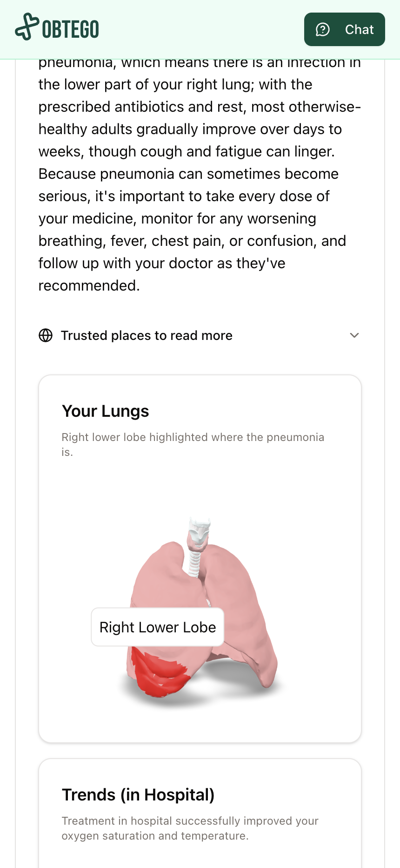
Task: Click the chat bubble question icon
Action: pos(322,29)
